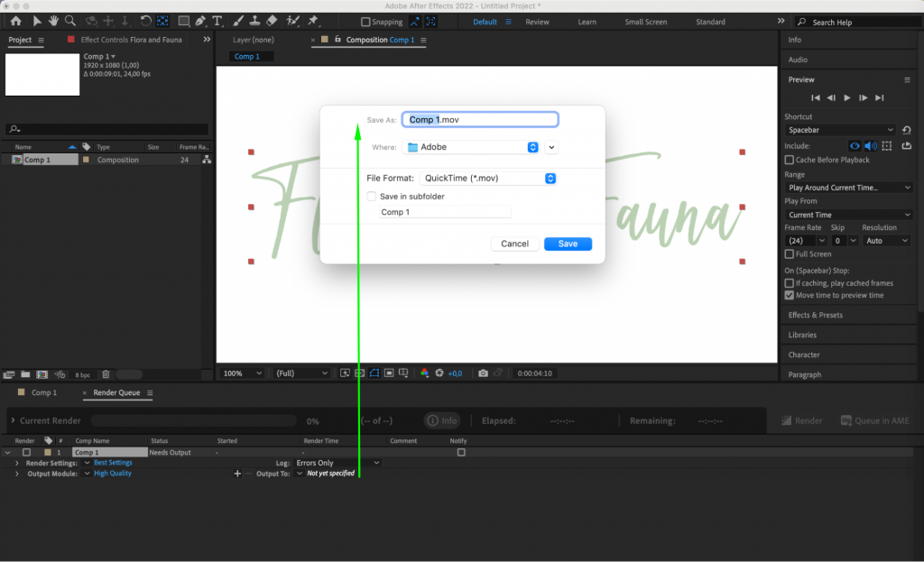Image resolution: width=924 pixels, height=562 pixels.
Task: Select the Roto Brush tool
Action: click(x=293, y=22)
